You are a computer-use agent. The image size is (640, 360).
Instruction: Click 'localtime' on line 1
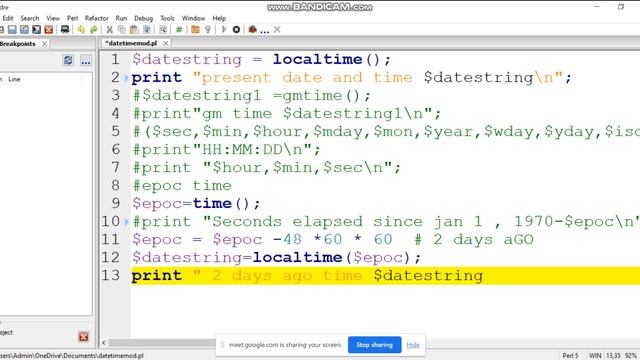pos(318,60)
